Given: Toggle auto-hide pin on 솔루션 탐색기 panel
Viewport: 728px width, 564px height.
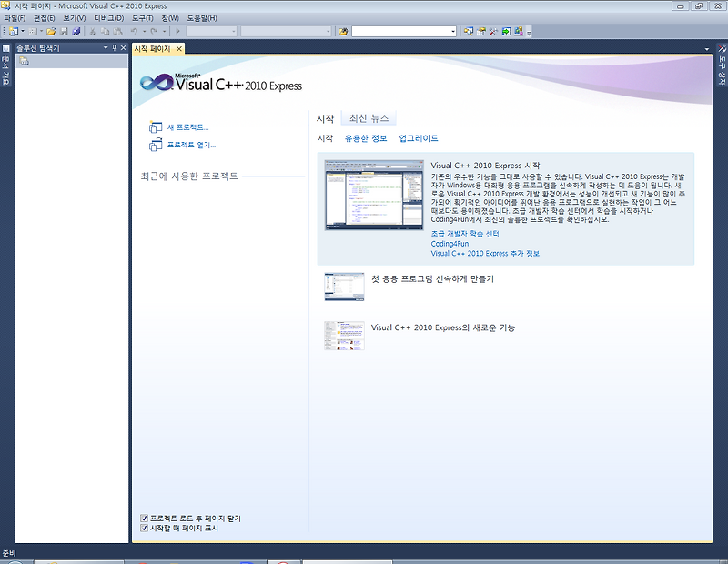Looking at the screenshot, I should pos(115,48).
